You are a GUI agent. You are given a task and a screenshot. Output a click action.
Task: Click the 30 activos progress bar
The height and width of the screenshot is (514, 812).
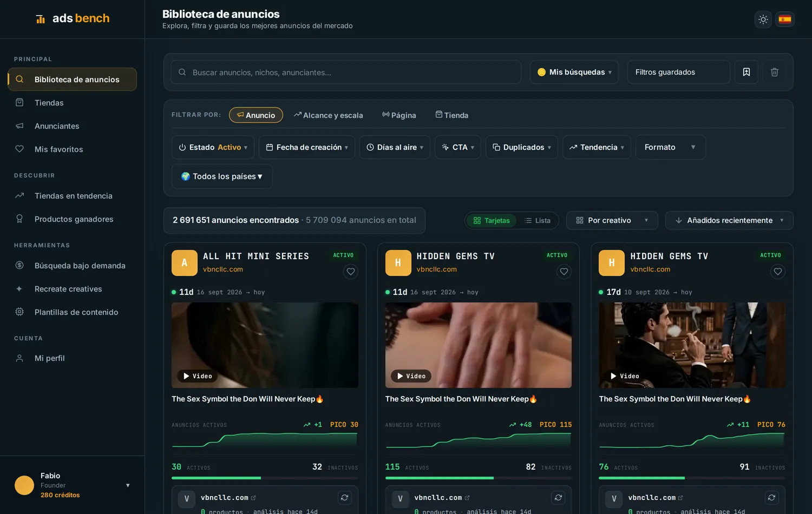(265, 478)
